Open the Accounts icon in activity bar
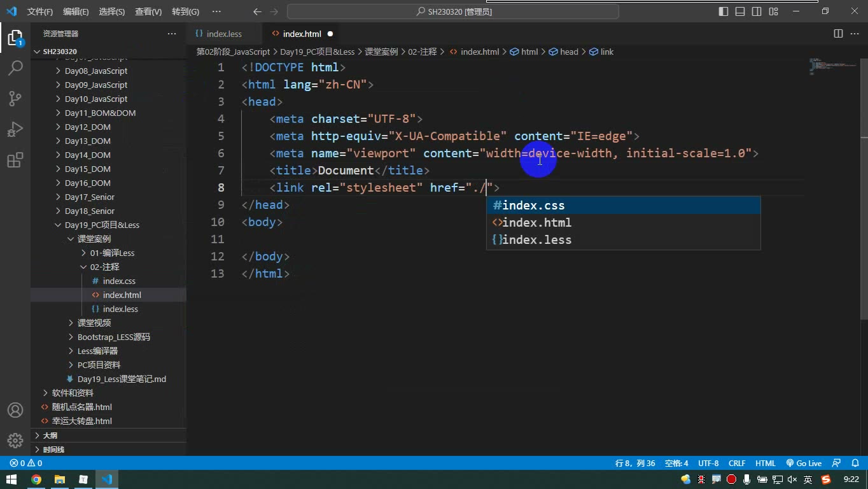This screenshot has width=868, height=489. [x=15, y=410]
